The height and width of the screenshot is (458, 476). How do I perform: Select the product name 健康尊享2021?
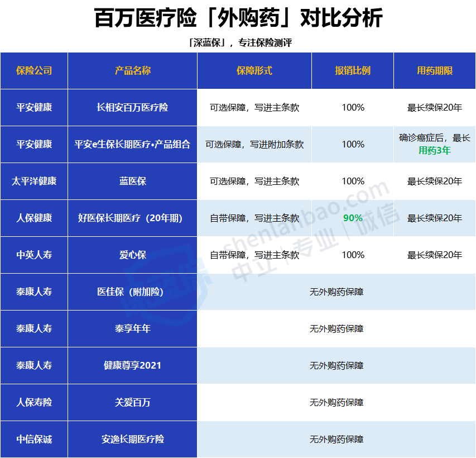point(133,365)
